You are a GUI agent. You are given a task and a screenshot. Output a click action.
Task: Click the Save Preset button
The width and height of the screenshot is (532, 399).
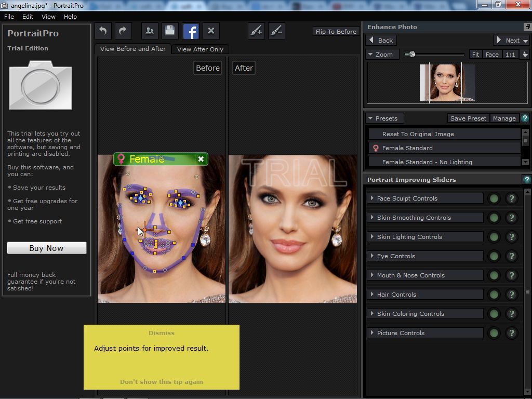pos(468,118)
